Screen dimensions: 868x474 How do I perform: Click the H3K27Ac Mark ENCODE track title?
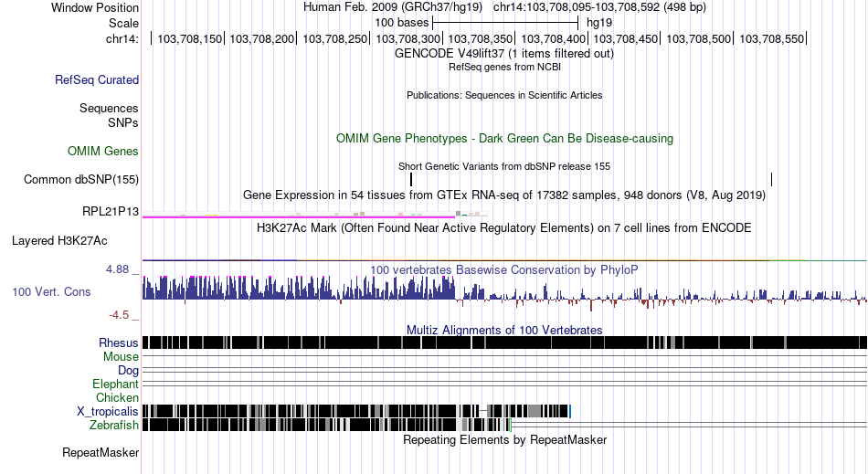[504, 228]
